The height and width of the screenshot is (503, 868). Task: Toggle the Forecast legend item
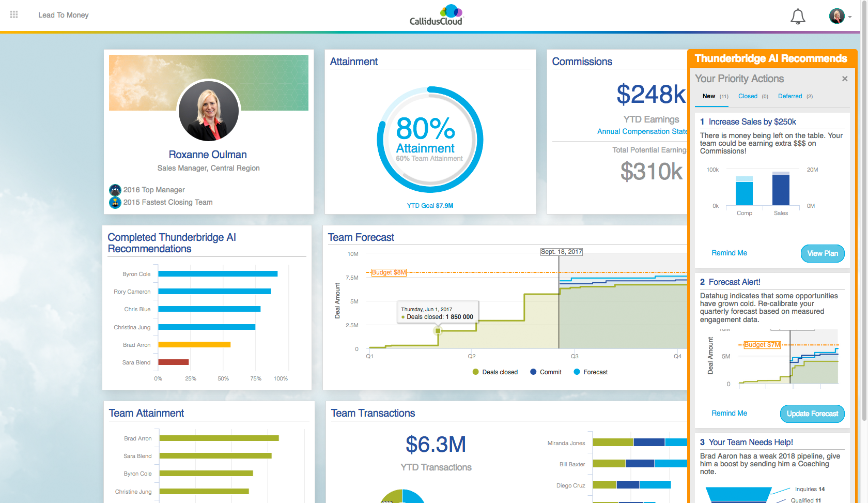[590, 372]
